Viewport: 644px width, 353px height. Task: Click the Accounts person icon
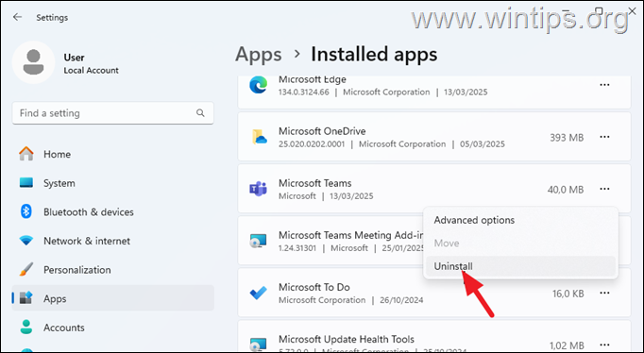tap(26, 328)
